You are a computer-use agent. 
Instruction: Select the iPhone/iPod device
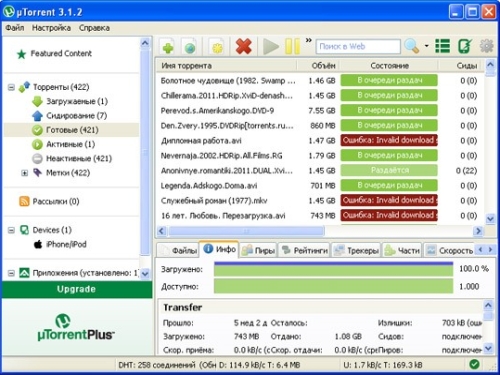[x=66, y=244]
